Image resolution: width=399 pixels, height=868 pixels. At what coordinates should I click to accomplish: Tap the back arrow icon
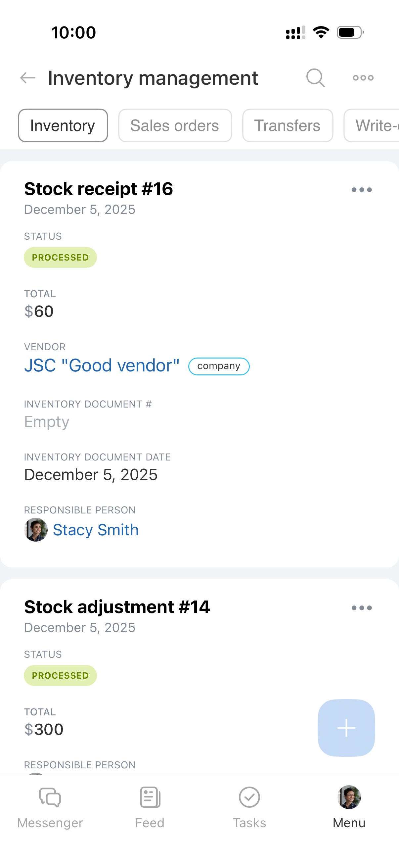tap(27, 78)
